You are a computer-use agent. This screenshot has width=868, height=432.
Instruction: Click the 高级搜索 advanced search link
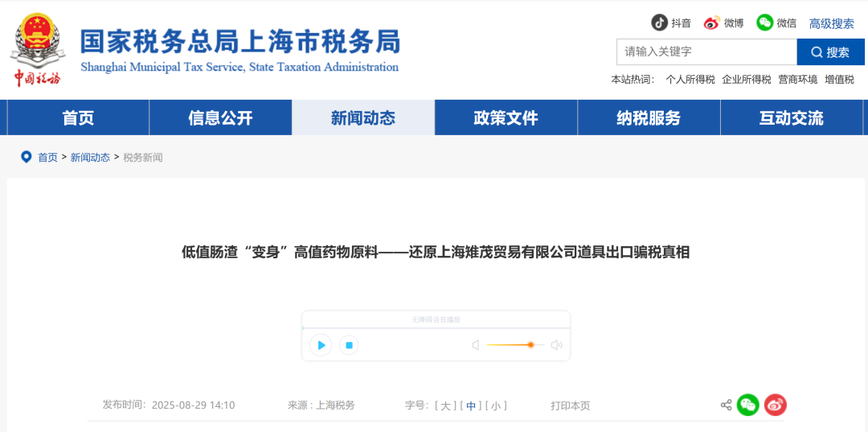(x=831, y=23)
